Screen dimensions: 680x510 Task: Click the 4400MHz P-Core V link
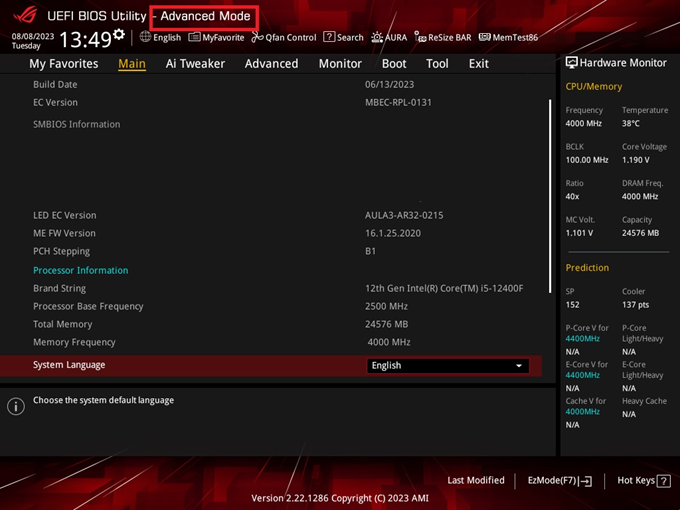(582, 339)
